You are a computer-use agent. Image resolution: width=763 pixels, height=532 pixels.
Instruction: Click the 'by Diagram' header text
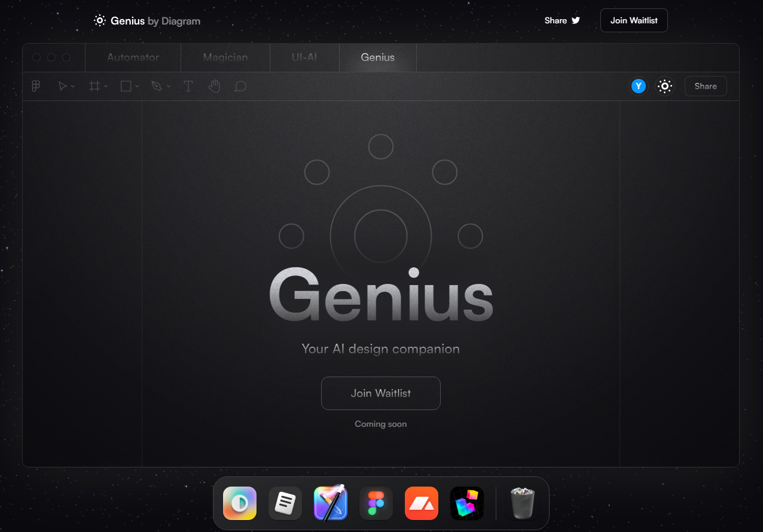pos(174,21)
